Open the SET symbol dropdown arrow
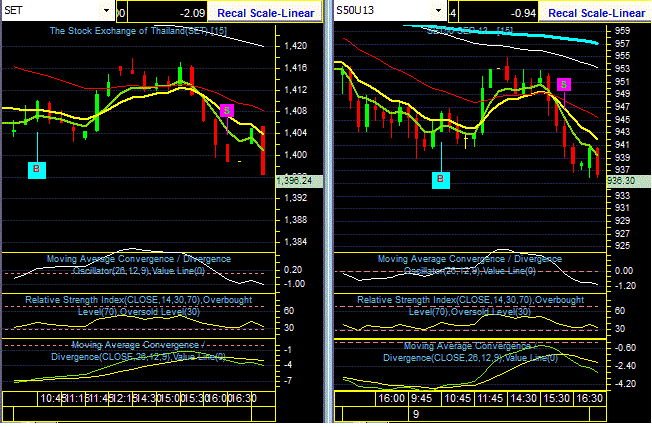This screenshot has height=427, width=652. pos(106,10)
